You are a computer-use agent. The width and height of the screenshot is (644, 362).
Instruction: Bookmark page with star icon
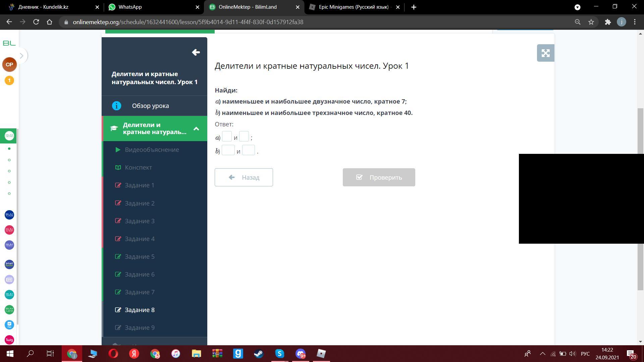click(x=591, y=22)
